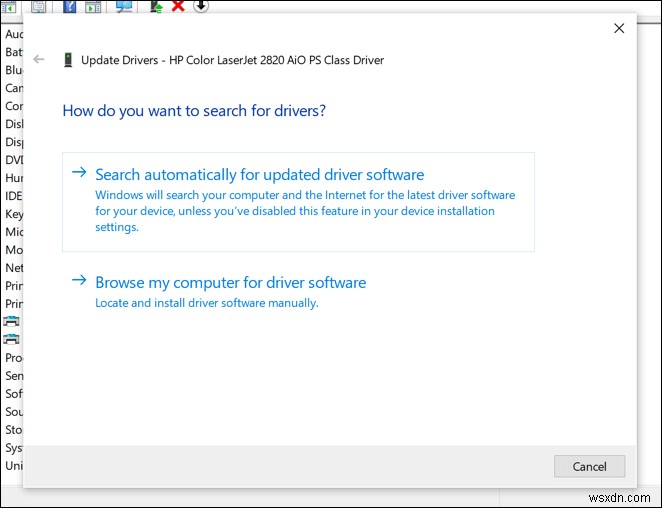
Task: Select the 'IDE' category in Device Manager tree
Action: (14, 196)
